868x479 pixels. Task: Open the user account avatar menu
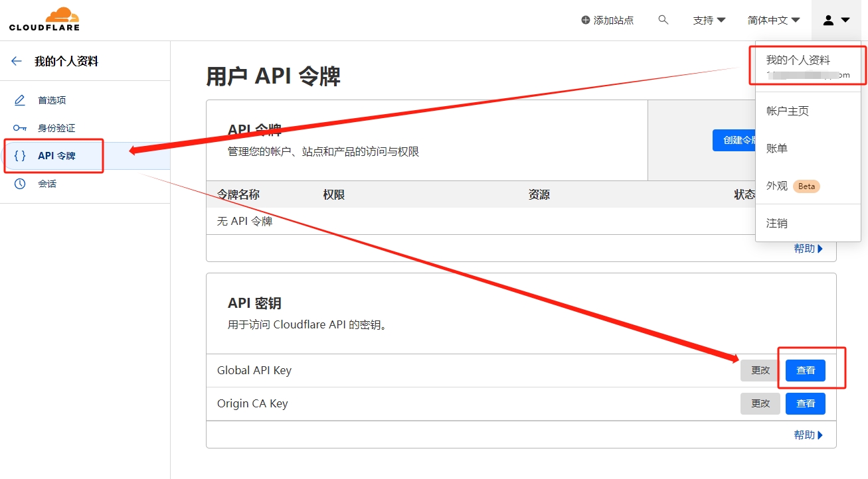click(836, 21)
